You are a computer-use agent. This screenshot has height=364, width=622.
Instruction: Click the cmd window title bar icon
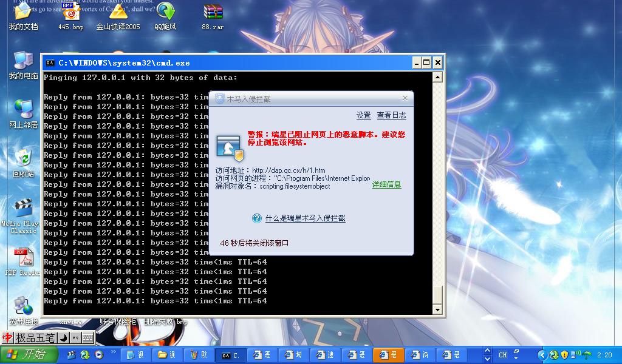point(50,62)
